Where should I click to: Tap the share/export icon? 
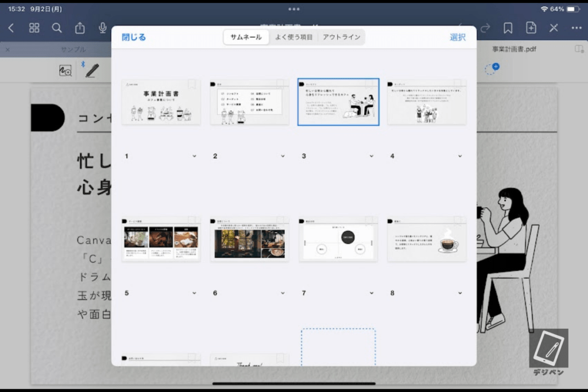(x=79, y=28)
